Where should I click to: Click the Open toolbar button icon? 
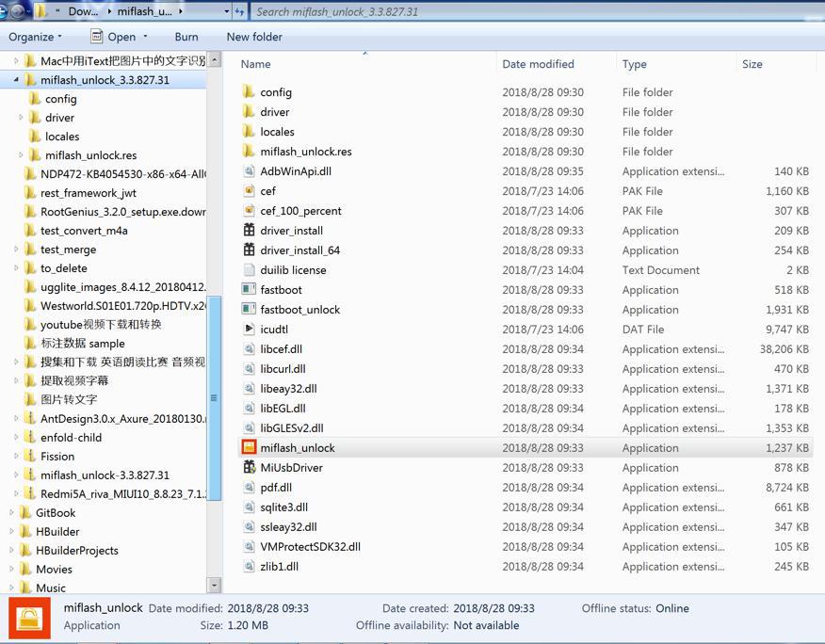[x=97, y=37]
